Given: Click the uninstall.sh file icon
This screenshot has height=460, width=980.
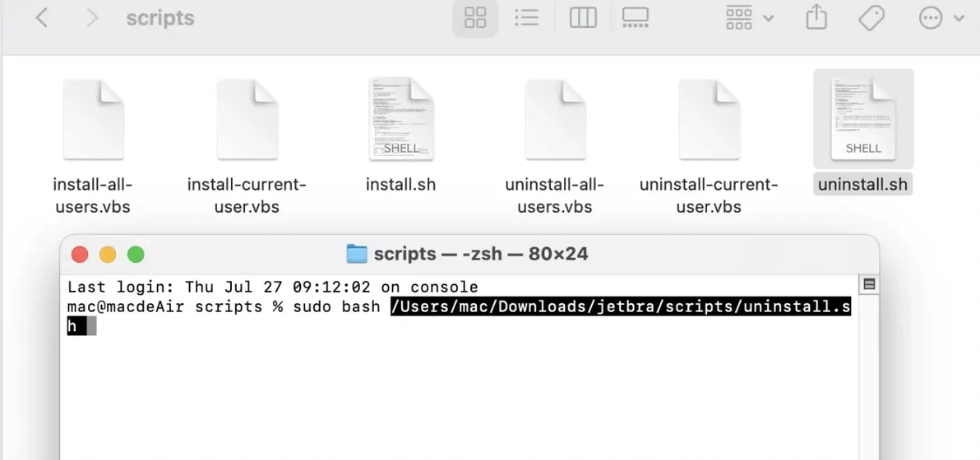Looking at the screenshot, I should (862, 118).
